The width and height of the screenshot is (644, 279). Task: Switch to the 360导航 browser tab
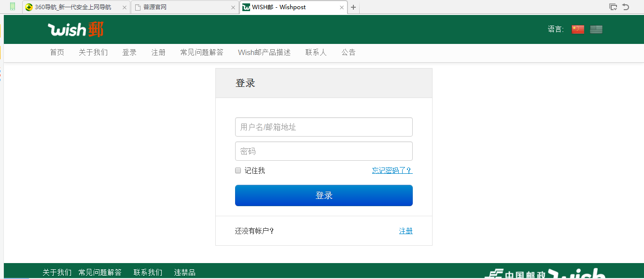(72, 7)
